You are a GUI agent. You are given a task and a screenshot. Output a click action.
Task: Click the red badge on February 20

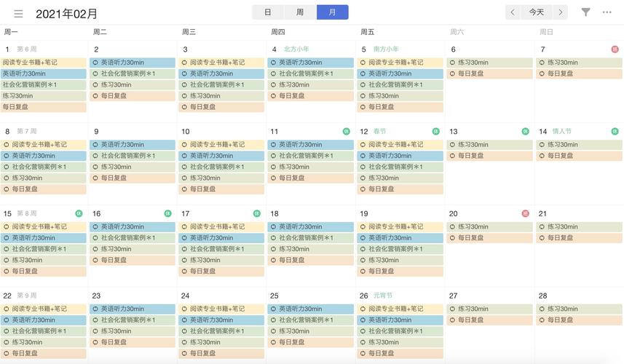pyautogui.click(x=525, y=213)
